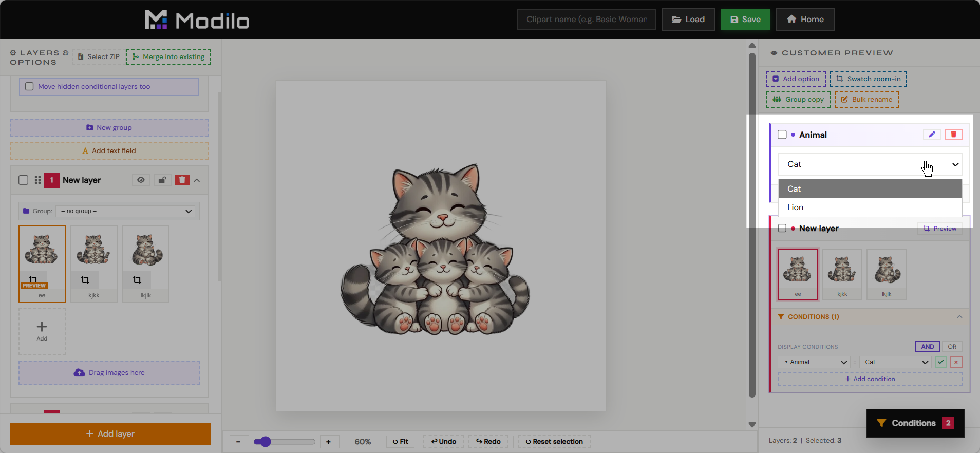
Task: Remove condition with red x icon
Action: point(956,362)
